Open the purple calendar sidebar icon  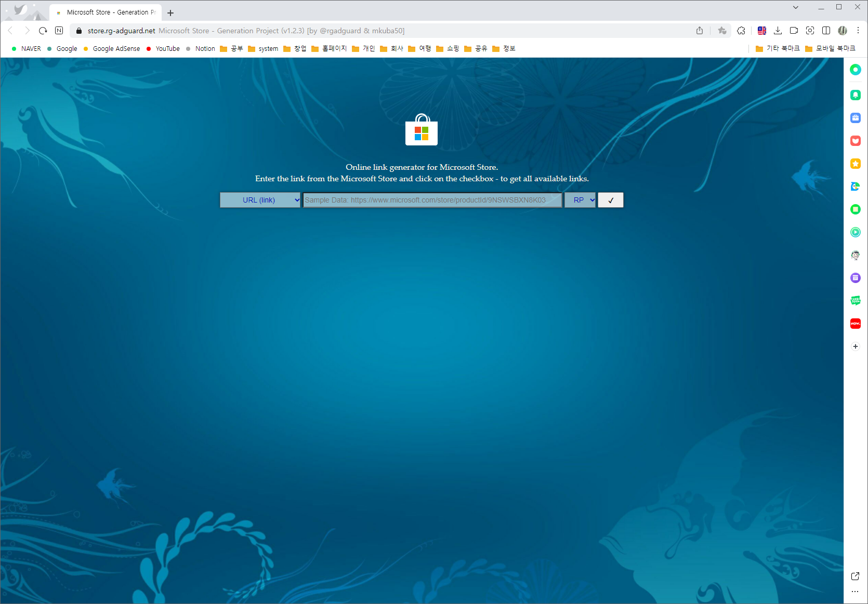click(856, 278)
